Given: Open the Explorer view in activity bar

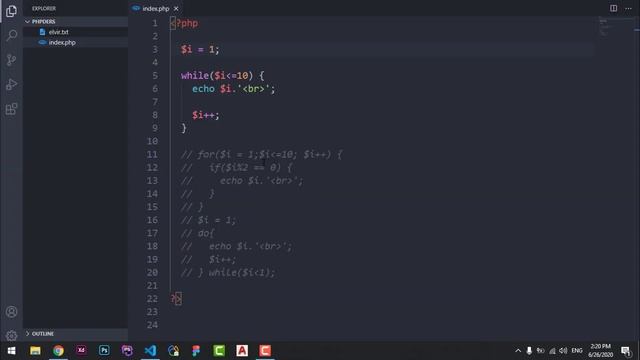Looking at the screenshot, I should [x=11, y=11].
